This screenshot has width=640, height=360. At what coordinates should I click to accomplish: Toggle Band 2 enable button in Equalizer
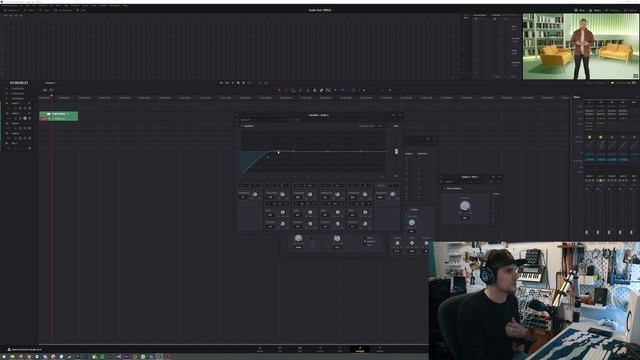(x=271, y=186)
